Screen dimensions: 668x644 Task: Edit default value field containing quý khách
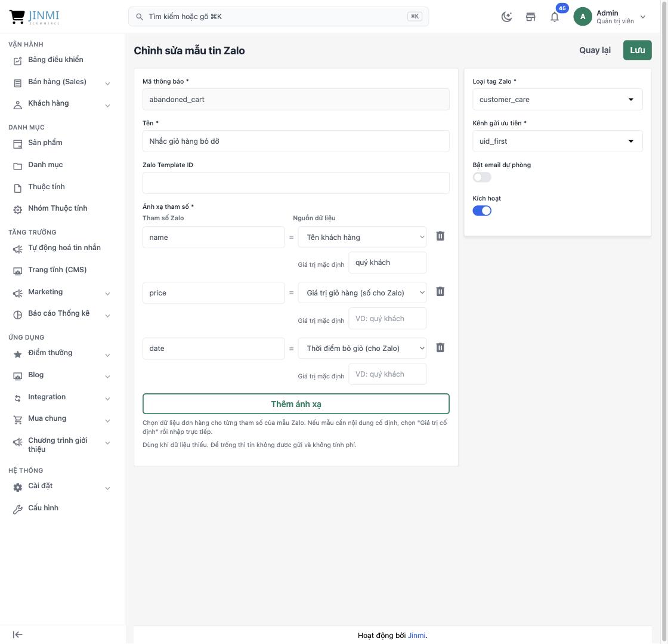388,263
